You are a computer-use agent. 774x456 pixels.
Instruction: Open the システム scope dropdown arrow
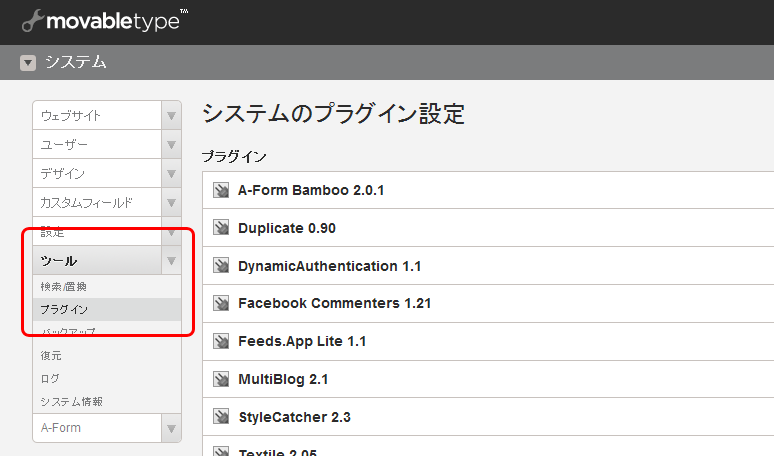click(28, 63)
